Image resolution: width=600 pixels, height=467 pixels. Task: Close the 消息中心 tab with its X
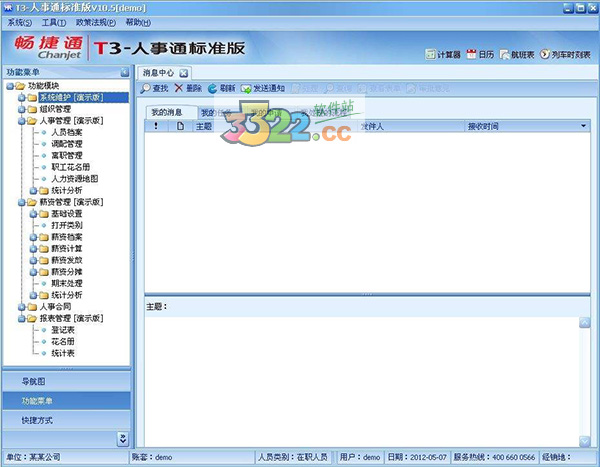tap(184, 73)
